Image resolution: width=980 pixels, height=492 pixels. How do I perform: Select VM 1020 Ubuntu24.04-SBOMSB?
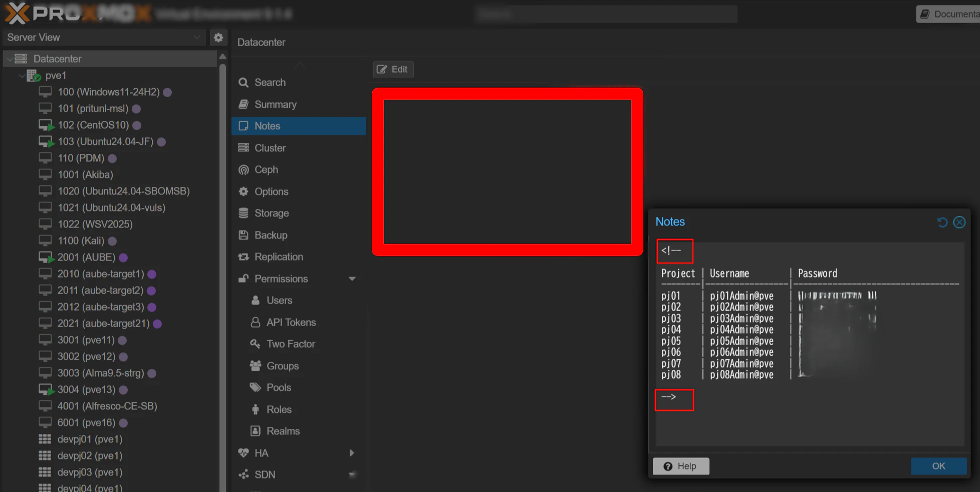click(110, 191)
